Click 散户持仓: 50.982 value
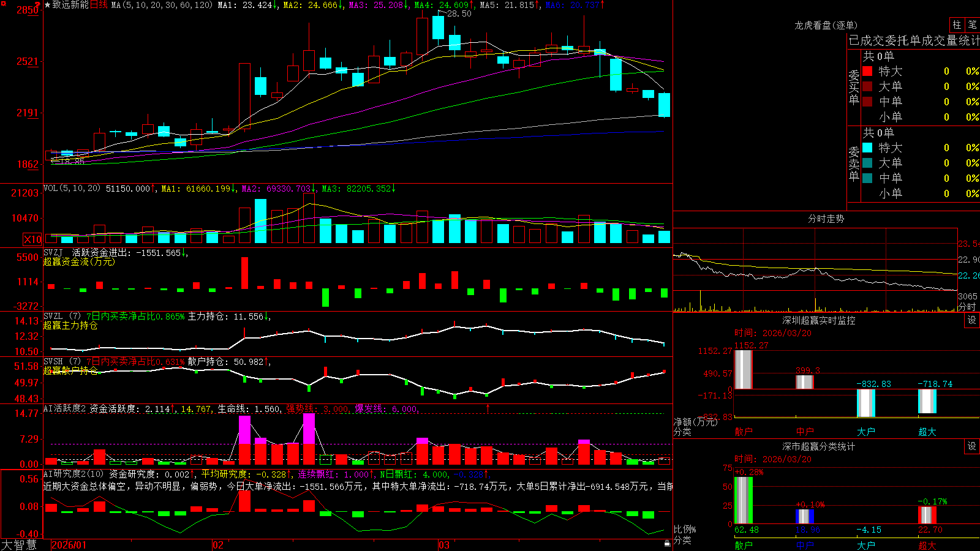Screen dimensions: 980x551 click(226, 362)
